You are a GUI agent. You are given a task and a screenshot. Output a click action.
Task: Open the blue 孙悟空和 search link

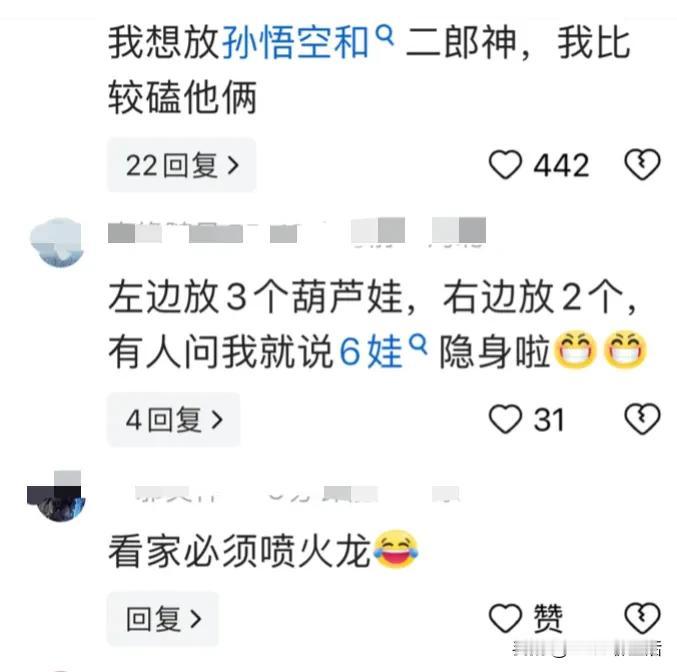point(295,43)
